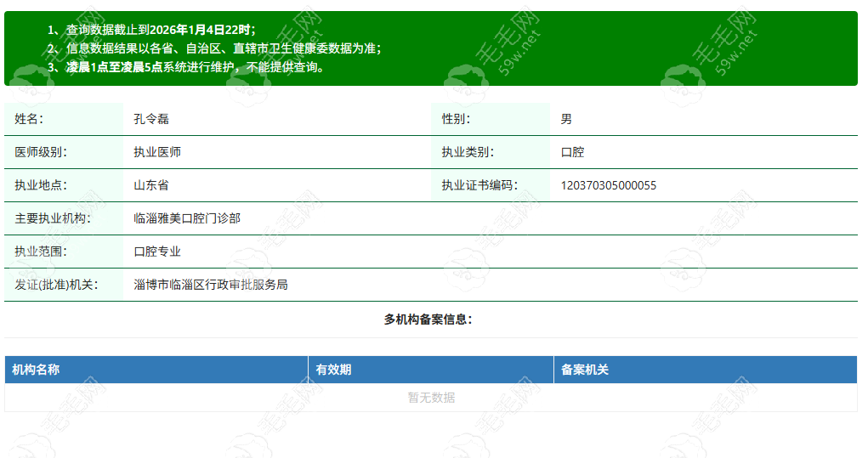Click the 执业地点 label
This screenshot has width=868, height=458.
(41, 185)
